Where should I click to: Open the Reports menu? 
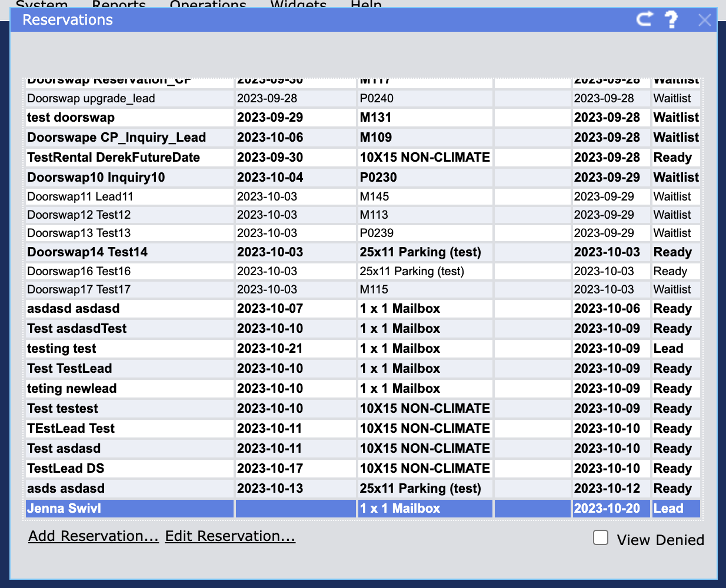tap(119, 5)
